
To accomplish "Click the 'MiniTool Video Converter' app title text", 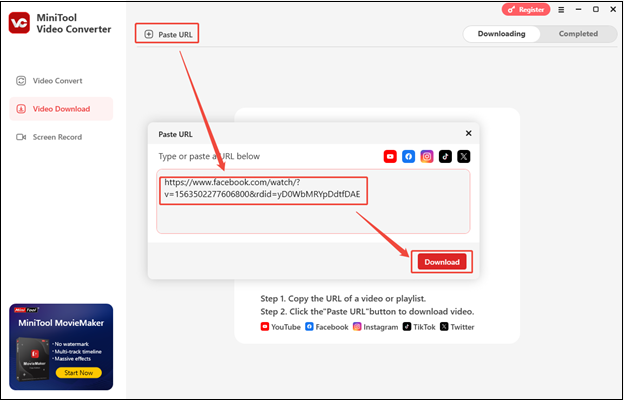I will (74, 23).
